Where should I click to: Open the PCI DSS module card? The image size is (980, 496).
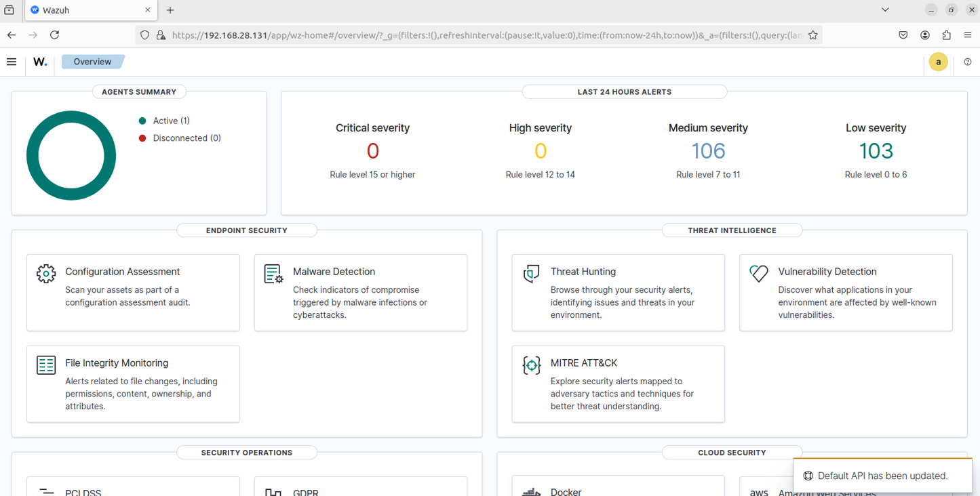133,487
